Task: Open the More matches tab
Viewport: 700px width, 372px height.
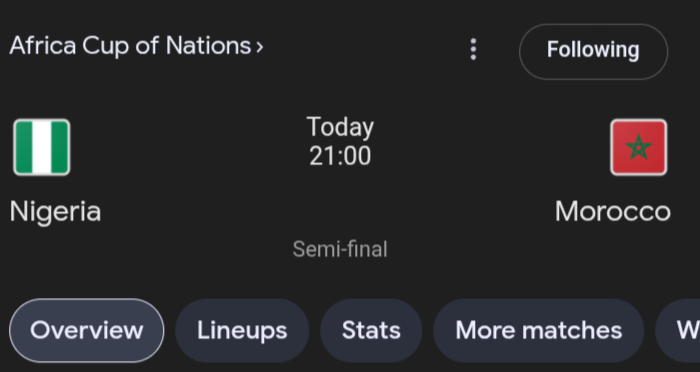Action: coord(538,330)
